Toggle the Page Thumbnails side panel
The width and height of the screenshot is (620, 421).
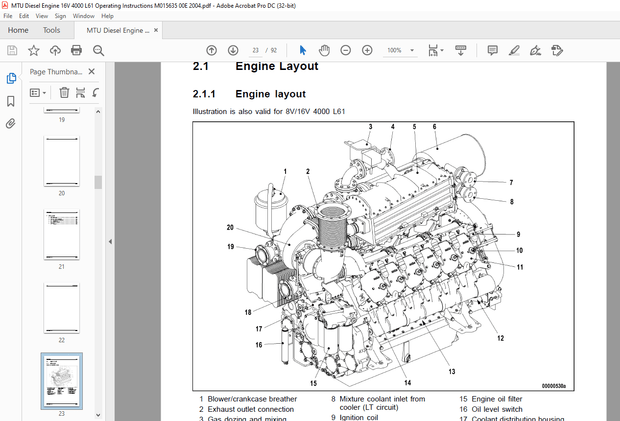point(11,78)
